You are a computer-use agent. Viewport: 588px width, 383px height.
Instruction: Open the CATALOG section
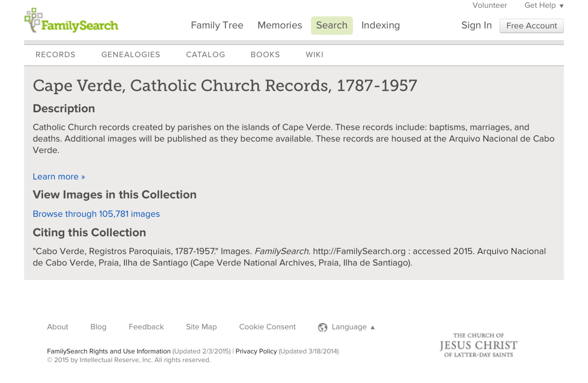[205, 54]
